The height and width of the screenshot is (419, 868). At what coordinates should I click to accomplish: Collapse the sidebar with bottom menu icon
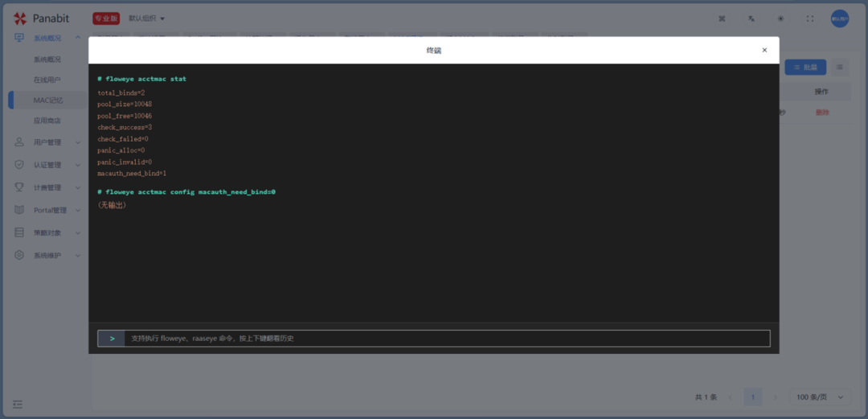coord(18,405)
